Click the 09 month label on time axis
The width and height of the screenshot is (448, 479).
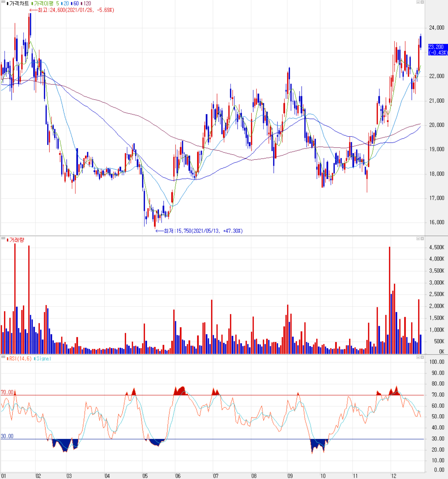[290, 476]
